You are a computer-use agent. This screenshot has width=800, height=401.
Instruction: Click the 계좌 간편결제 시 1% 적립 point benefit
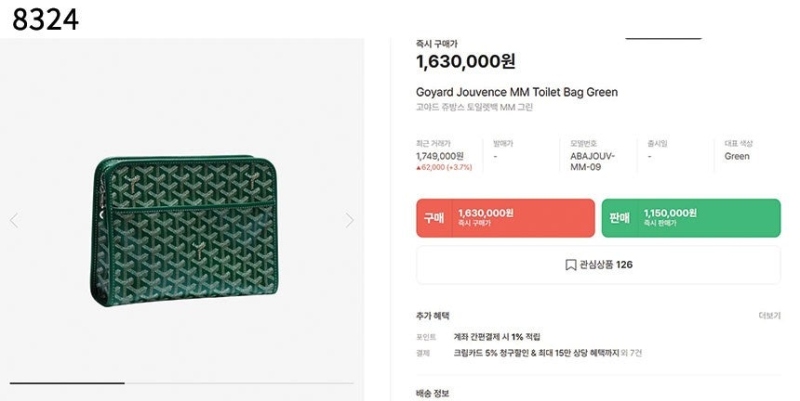tap(497, 337)
